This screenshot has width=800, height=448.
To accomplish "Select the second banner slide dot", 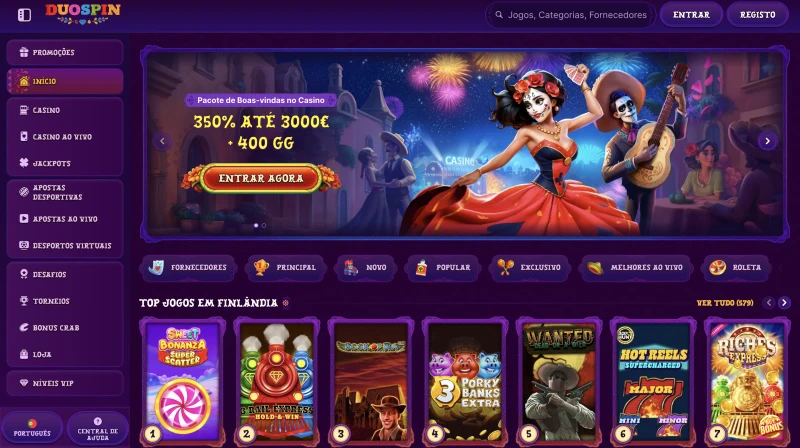I will coord(264,225).
